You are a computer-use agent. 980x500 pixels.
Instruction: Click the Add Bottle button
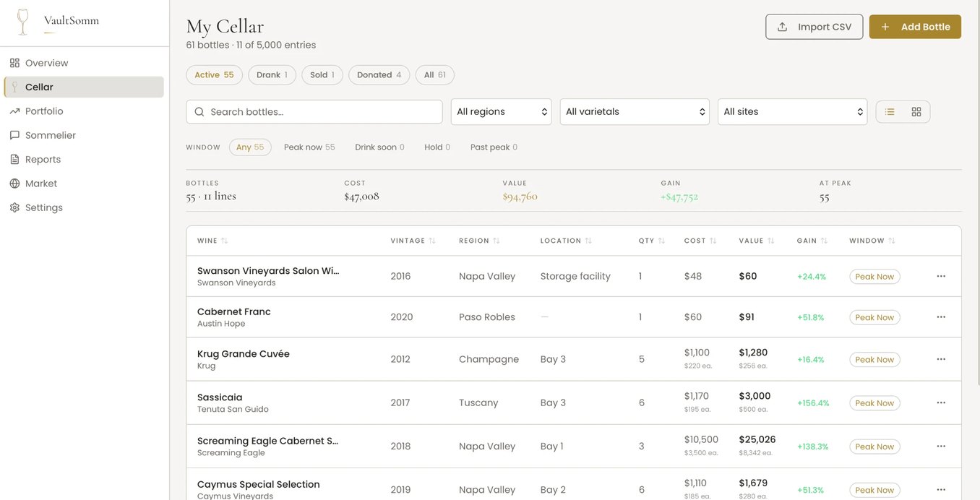click(x=915, y=27)
